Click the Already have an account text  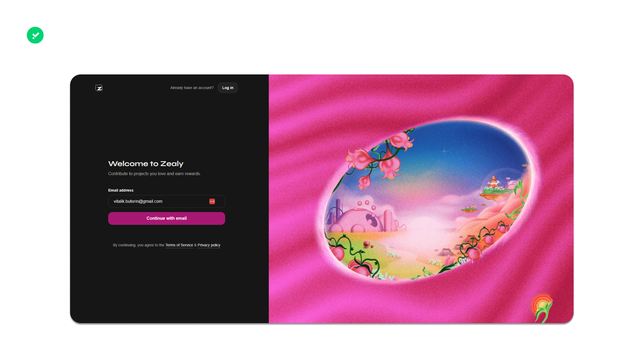(192, 88)
